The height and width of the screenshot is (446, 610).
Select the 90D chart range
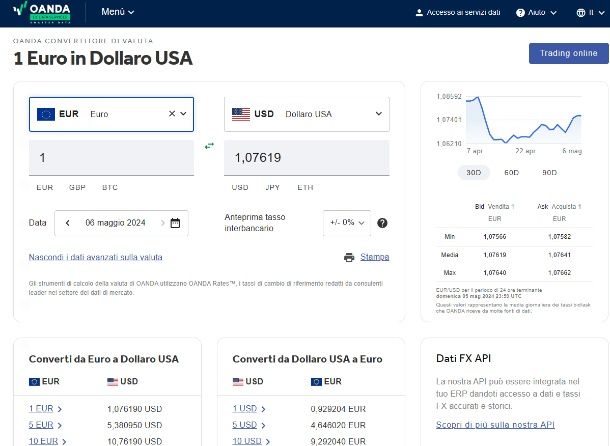pos(549,172)
